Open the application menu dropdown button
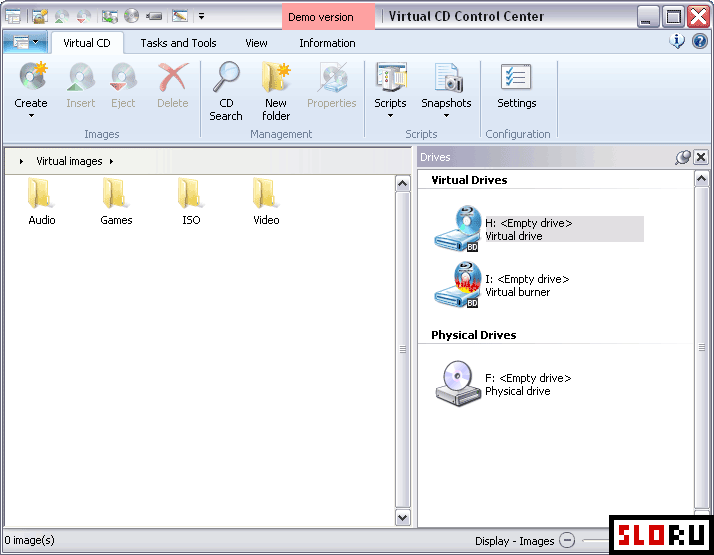The width and height of the screenshot is (714, 555). (x=26, y=43)
